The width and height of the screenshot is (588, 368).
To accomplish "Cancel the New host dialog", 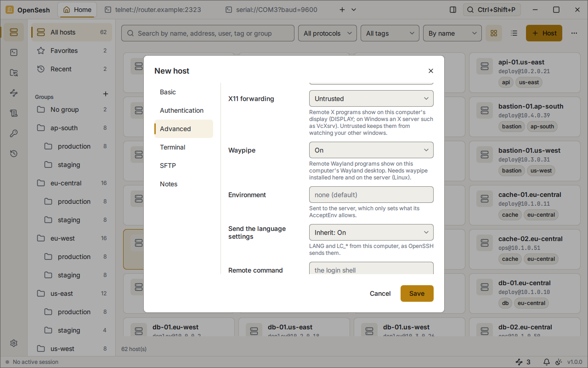I will 380,293.
